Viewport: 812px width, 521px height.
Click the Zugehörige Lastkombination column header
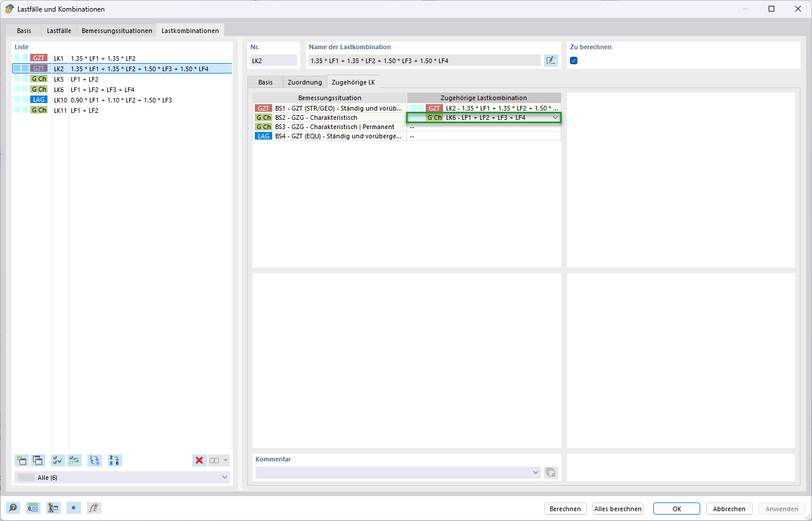[x=484, y=98]
